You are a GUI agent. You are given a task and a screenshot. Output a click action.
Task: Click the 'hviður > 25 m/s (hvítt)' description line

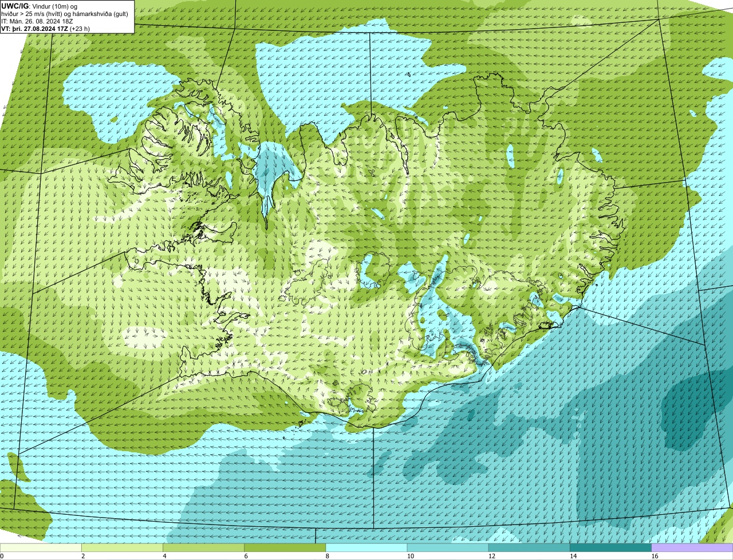(x=65, y=14)
